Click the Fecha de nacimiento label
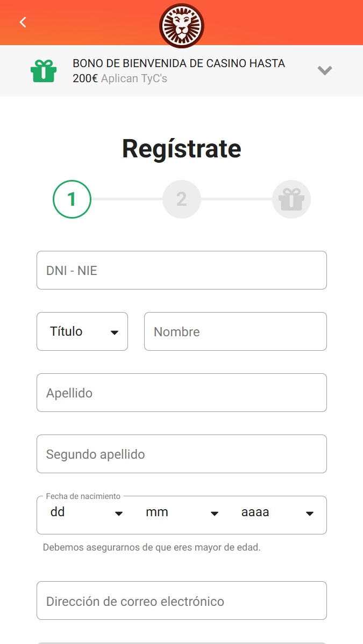The image size is (363, 644). 83,496
